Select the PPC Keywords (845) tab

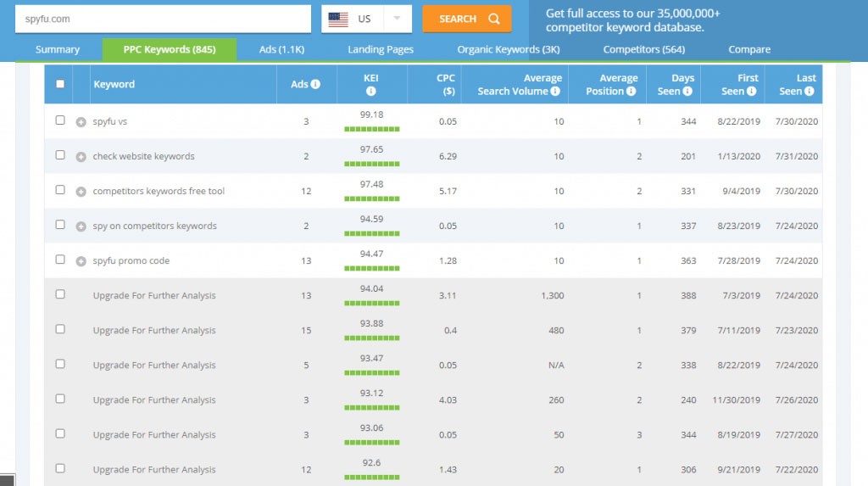tap(170, 49)
